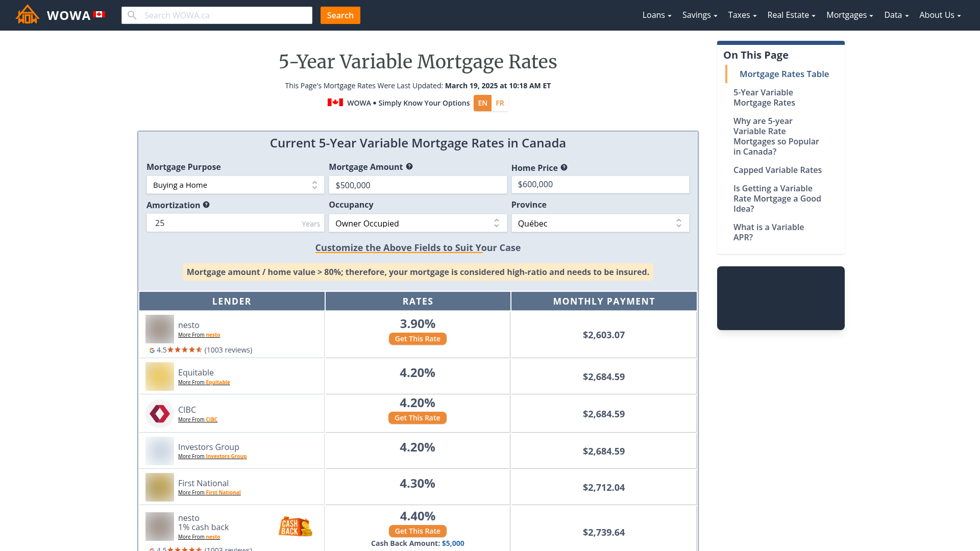The height and width of the screenshot is (551, 980).
Task: Jump to Mortgage Rates Table section
Action: (784, 74)
